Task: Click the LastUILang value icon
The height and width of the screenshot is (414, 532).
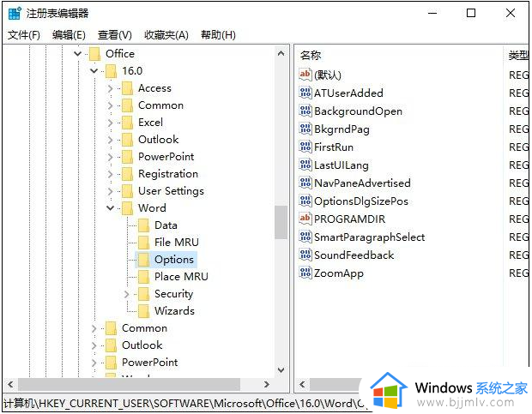Action: pyautogui.click(x=305, y=165)
